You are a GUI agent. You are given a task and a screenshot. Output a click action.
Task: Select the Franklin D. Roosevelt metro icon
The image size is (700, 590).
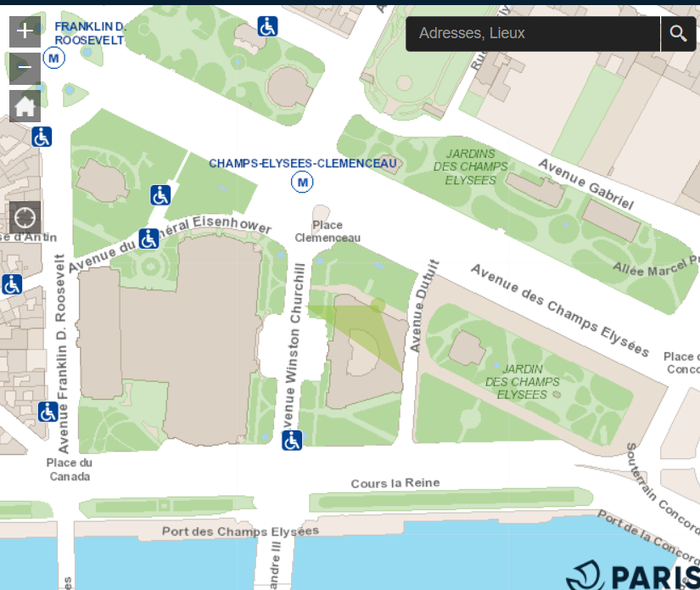[54, 58]
